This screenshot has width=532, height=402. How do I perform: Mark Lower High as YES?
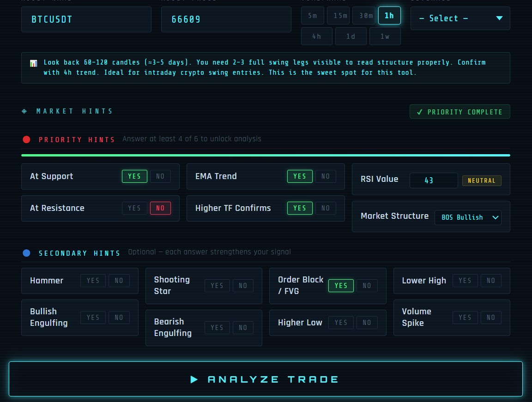click(x=465, y=281)
